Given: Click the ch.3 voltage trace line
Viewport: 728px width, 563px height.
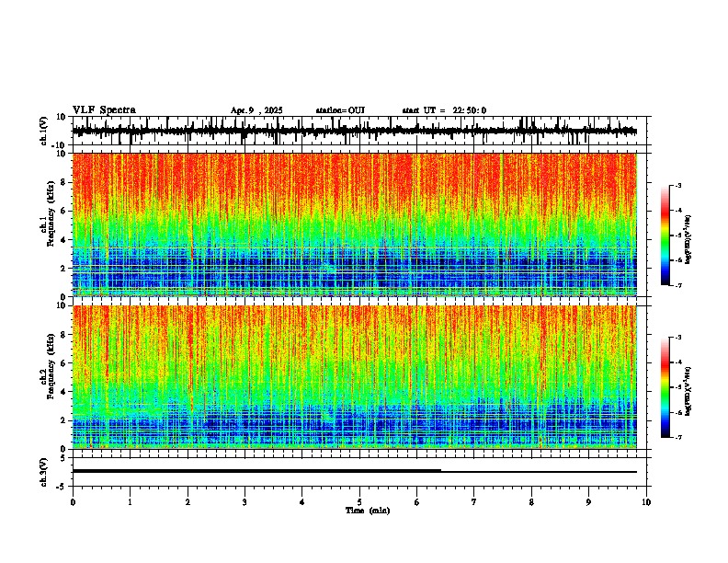Looking at the screenshot, I should 355,471.
